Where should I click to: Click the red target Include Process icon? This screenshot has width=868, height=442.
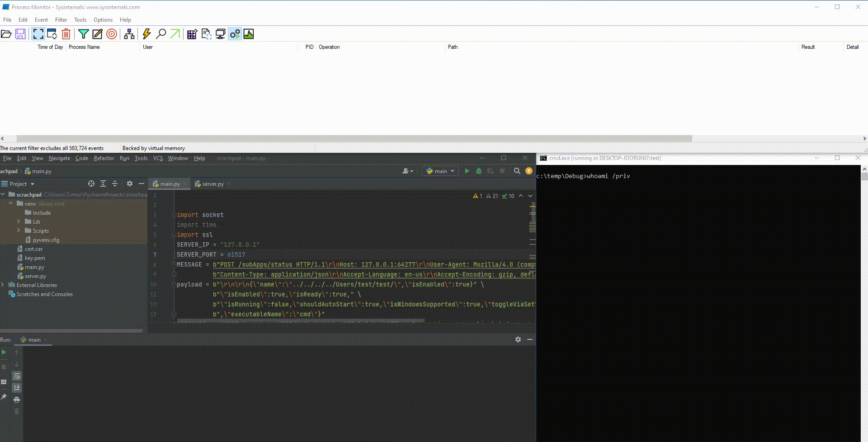[112, 34]
